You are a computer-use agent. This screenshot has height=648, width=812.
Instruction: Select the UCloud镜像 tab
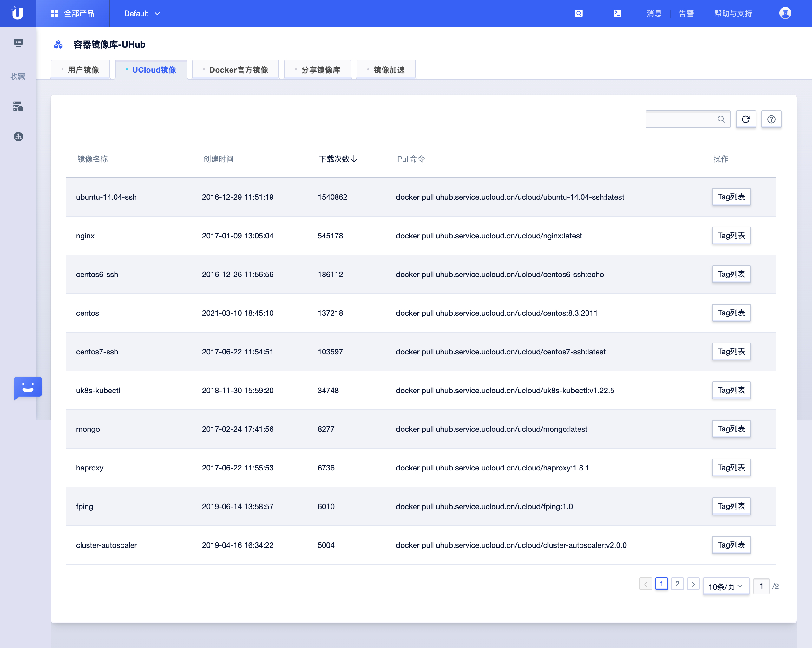click(151, 70)
